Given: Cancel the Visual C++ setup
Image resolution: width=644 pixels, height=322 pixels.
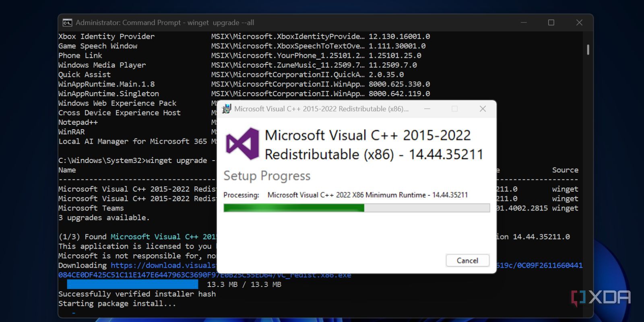Looking at the screenshot, I should coord(467,260).
